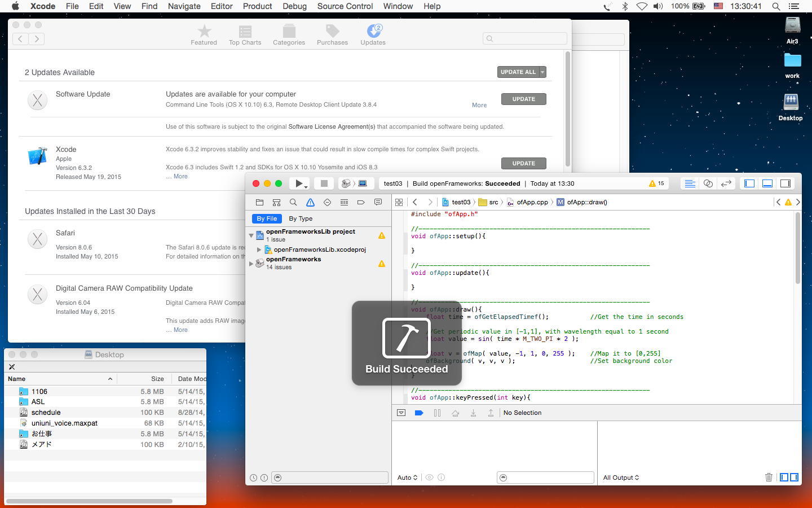Viewport: 812px width, 508px height.
Task: Update Xcode in the App Store
Action: tap(524, 164)
